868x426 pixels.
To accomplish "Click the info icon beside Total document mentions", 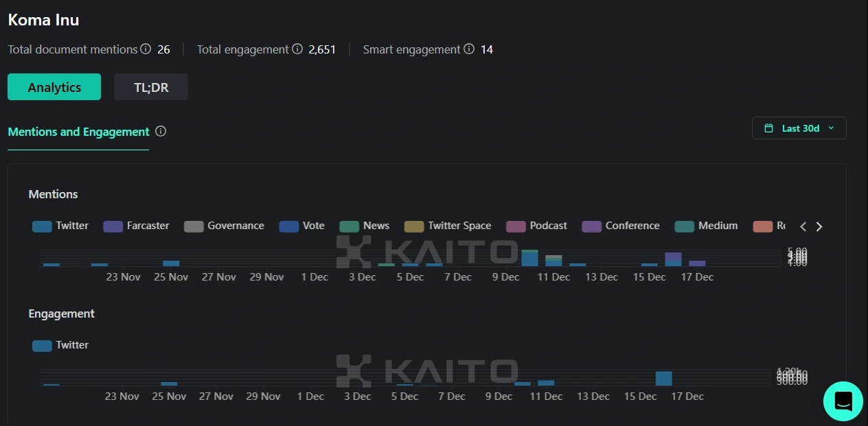I will pyautogui.click(x=145, y=49).
